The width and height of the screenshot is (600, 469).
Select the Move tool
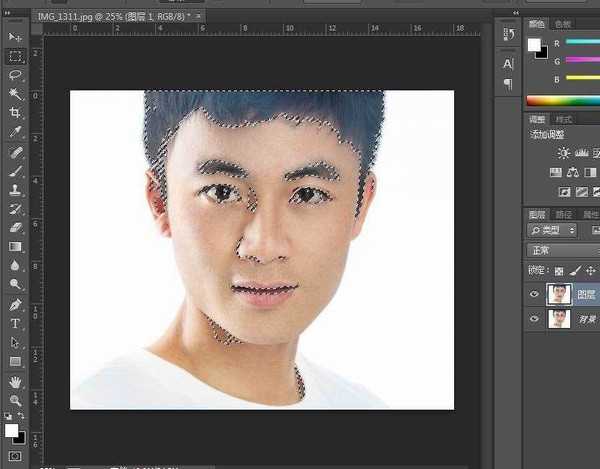pyautogui.click(x=15, y=37)
